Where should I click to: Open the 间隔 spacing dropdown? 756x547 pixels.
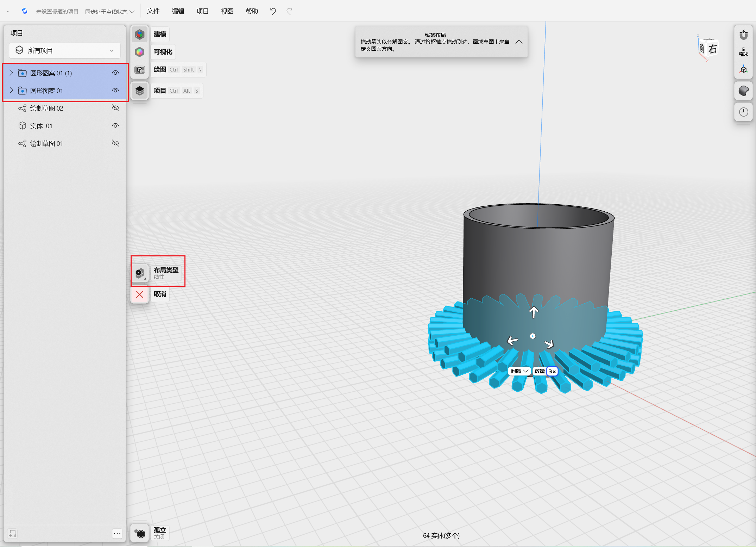coord(519,371)
